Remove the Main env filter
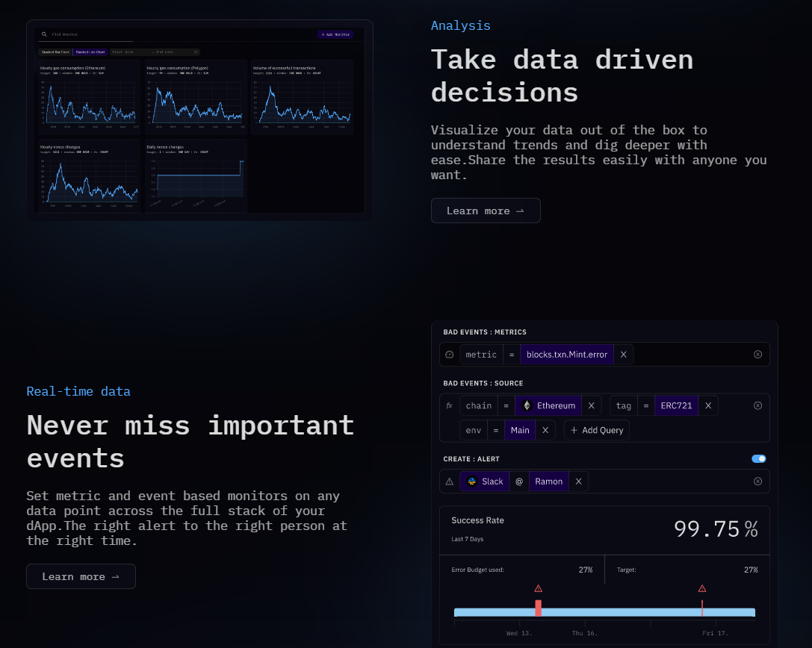 (545, 430)
